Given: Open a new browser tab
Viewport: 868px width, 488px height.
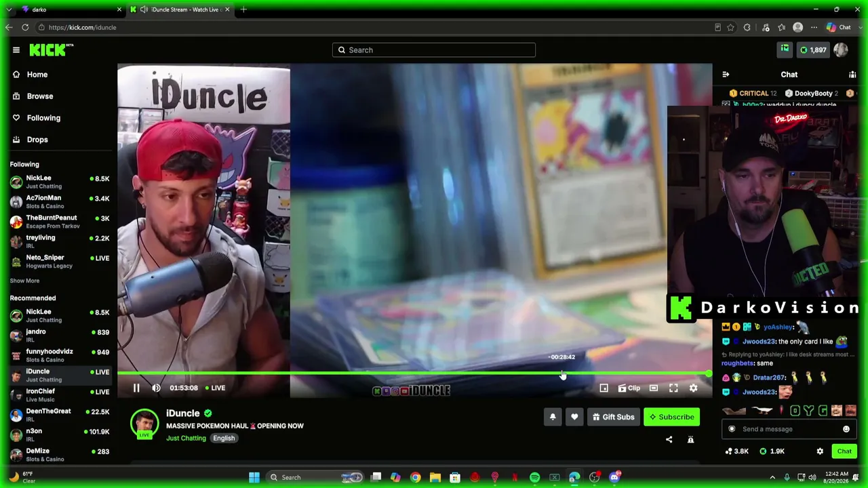Looking at the screenshot, I should click(x=243, y=9).
